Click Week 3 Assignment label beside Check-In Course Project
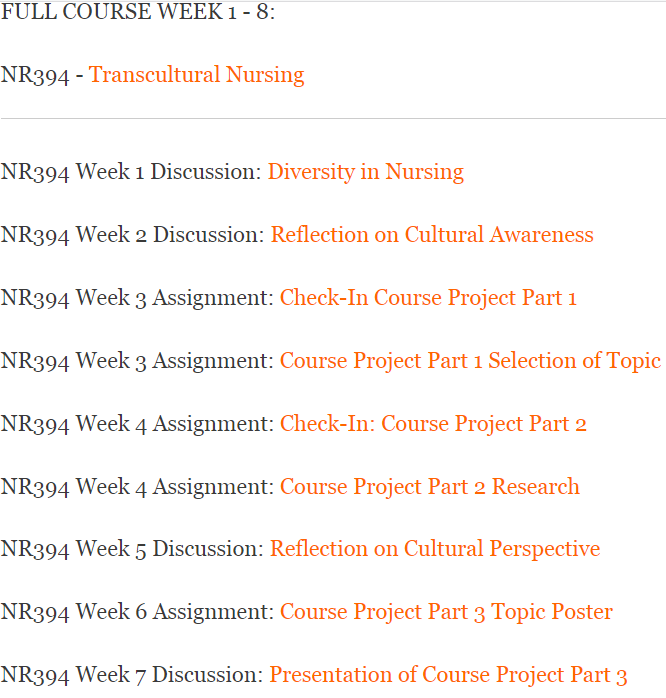This screenshot has width=666, height=698. point(137,298)
